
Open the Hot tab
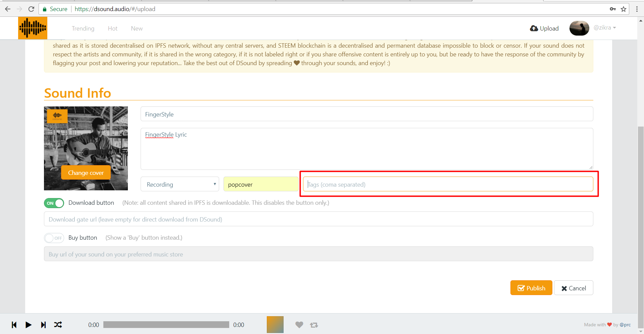(112, 29)
